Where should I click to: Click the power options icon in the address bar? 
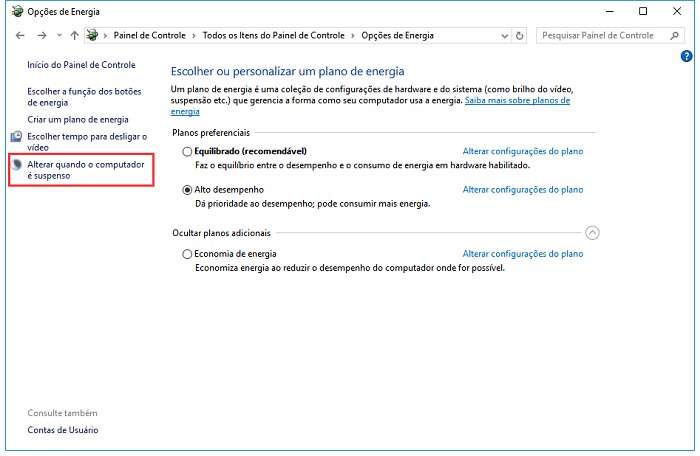[x=92, y=35]
